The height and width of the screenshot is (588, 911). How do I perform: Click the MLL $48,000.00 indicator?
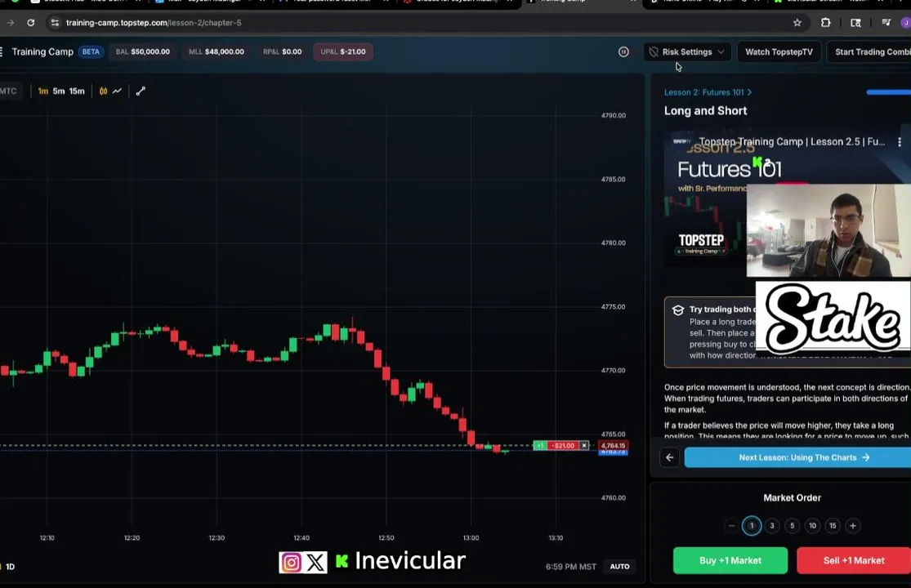217,51
